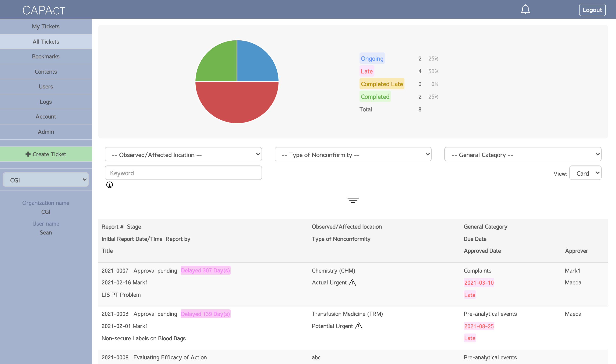Image resolution: width=616 pixels, height=364 pixels.
Task: Click the CAPACT logo
Action: 44,10
